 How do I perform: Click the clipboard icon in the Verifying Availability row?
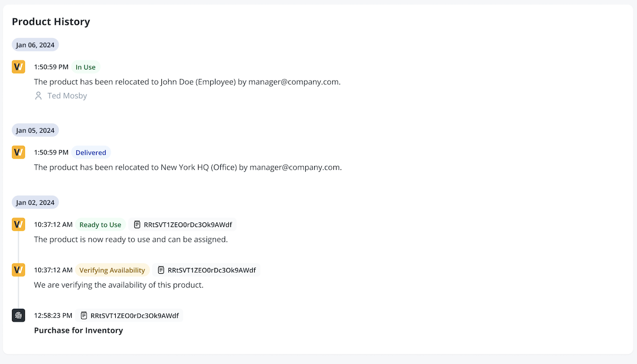click(161, 270)
